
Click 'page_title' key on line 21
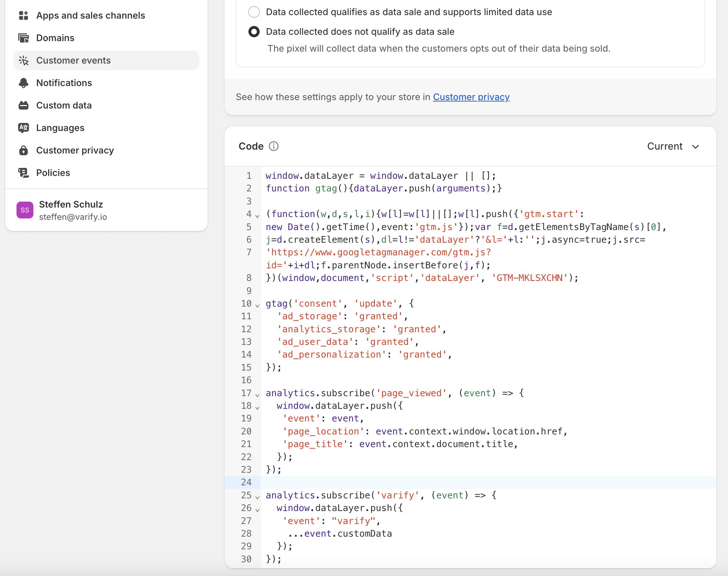[x=316, y=444]
